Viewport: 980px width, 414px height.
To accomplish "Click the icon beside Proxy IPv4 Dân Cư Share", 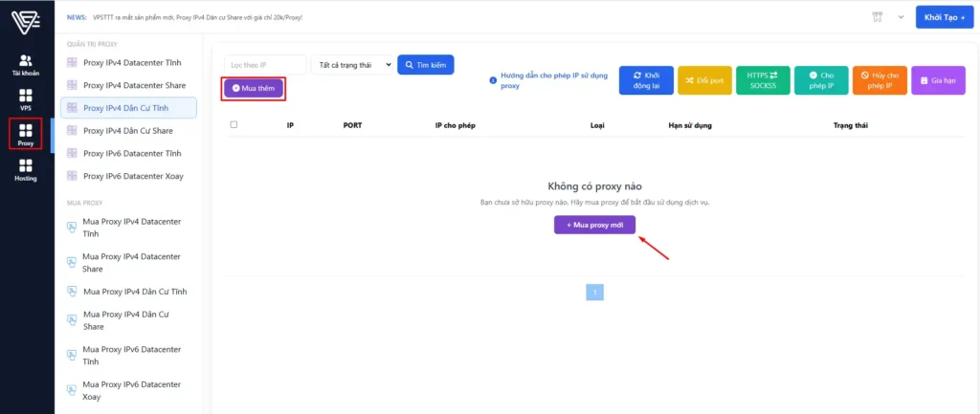I will tap(72, 130).
